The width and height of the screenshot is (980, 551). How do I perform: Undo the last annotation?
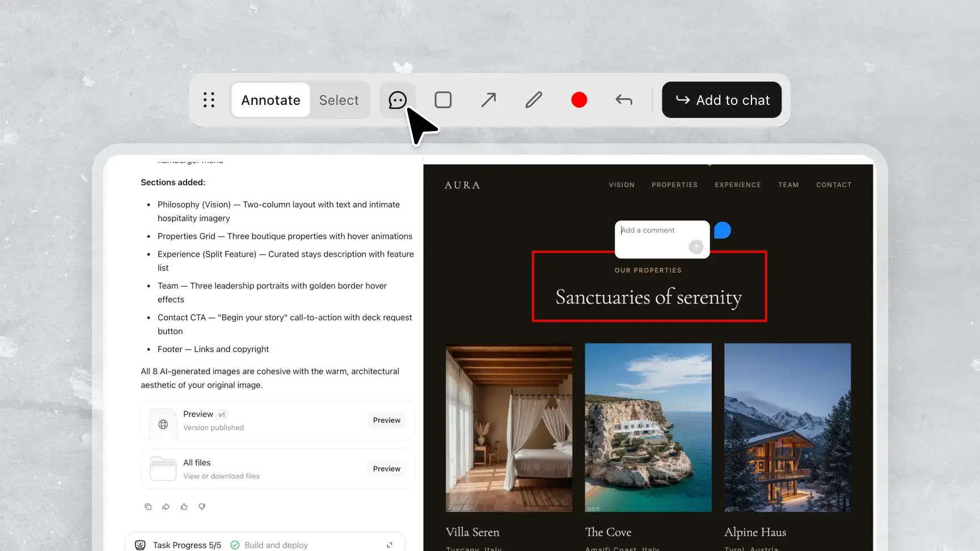click(x=624, y=100)
